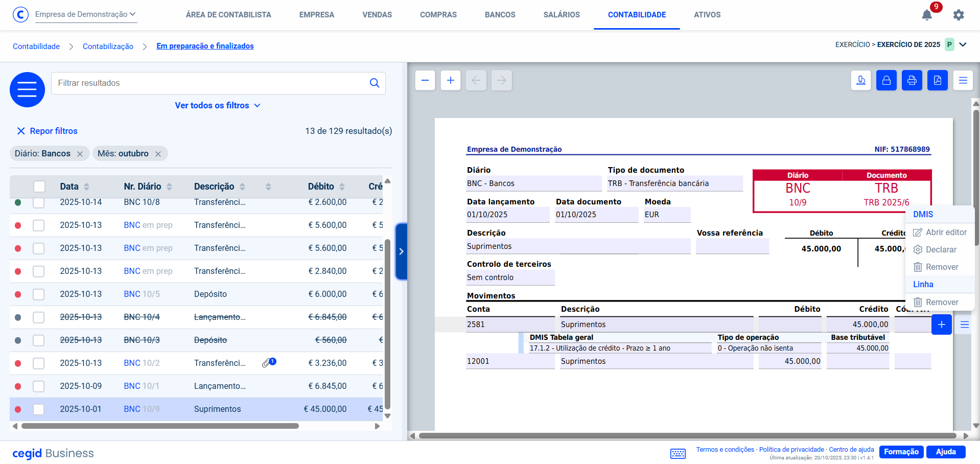Open the notifications bell
The height and width of the screenshot is (464, 980).
927,15
